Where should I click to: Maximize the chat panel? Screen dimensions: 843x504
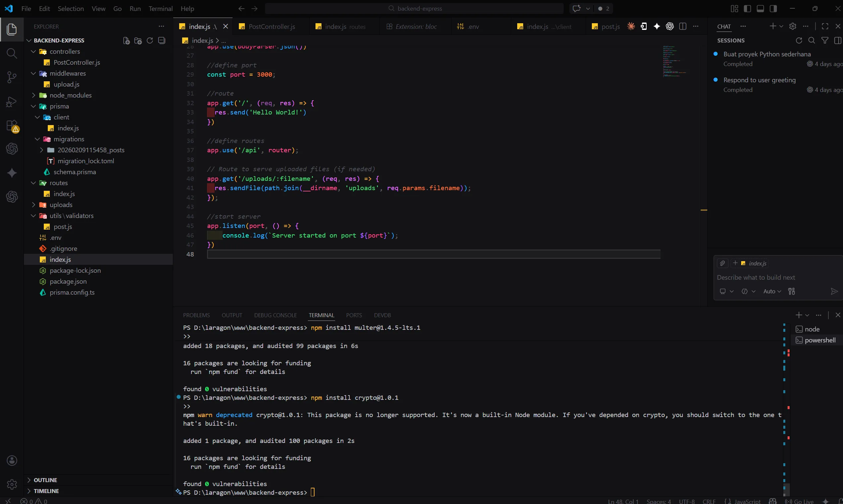coord(825,27)
